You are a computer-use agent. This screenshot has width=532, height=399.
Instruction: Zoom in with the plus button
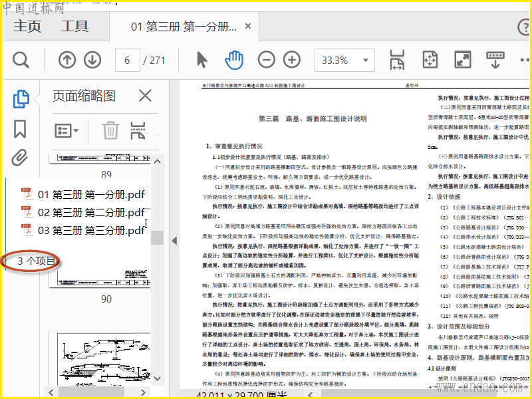pos(292,60)
